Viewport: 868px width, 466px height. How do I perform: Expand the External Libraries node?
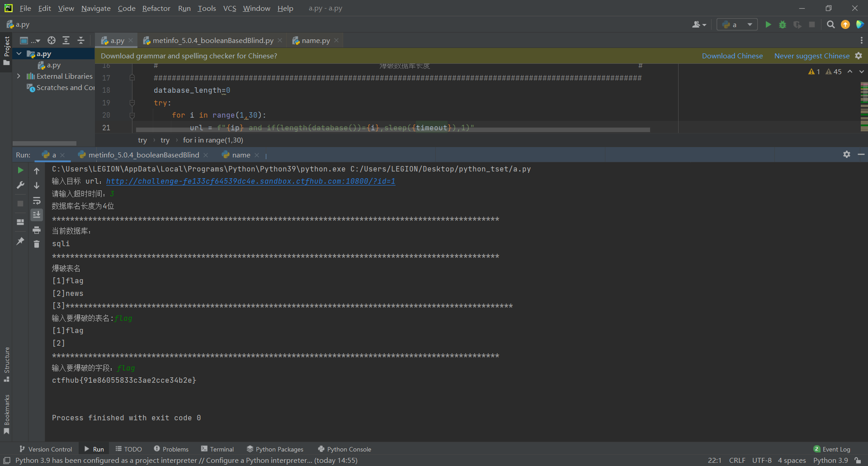[19, 76]
